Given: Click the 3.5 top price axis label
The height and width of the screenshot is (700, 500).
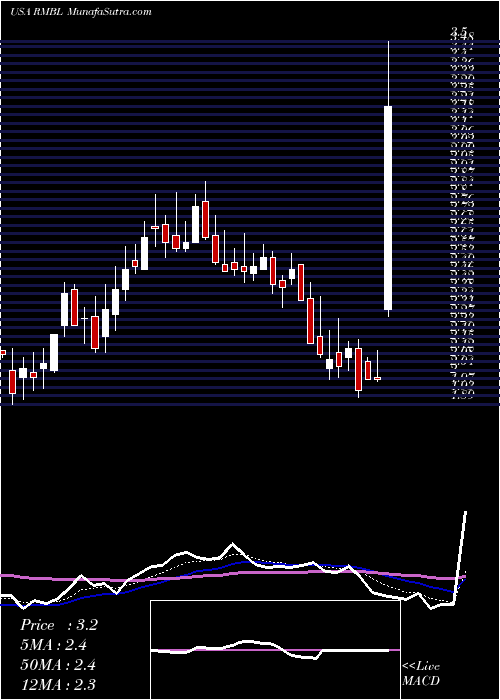Looking at the screenshot, I should click(x=459, y=30).
